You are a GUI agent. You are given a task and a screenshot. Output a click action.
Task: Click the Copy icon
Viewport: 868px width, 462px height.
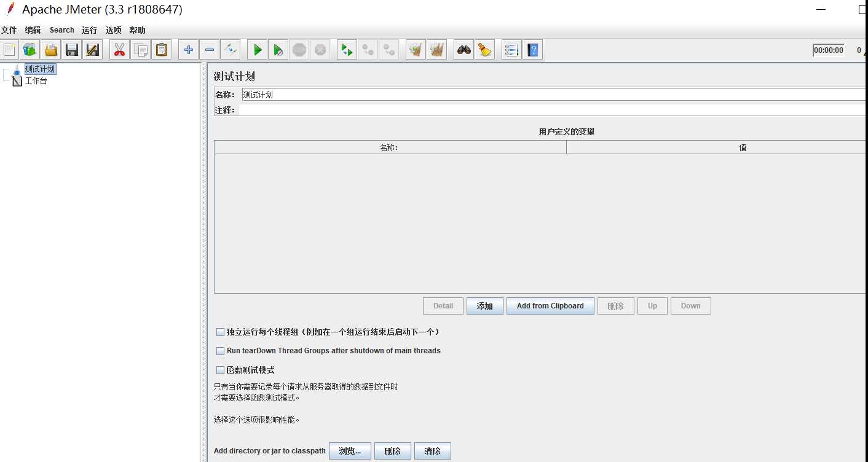(x=141, y=50)
